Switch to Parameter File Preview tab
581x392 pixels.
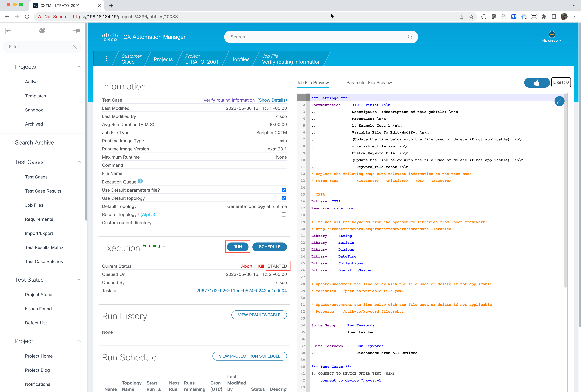click(369, 83)
